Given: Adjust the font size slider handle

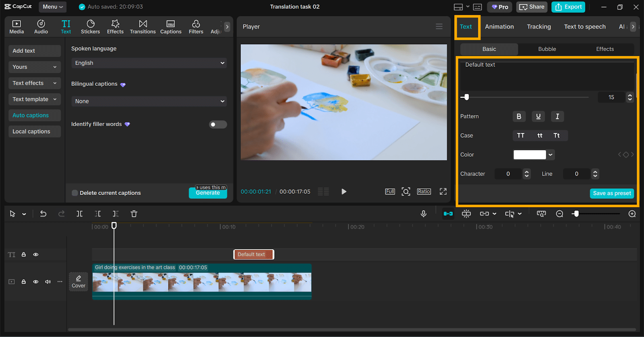Looking at the screenshot, I should coord(466,97).
